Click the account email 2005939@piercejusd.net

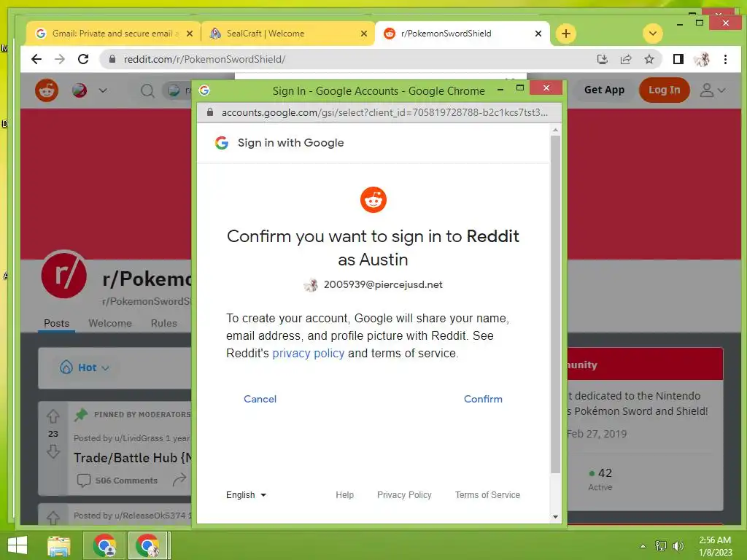coord(383,285)
